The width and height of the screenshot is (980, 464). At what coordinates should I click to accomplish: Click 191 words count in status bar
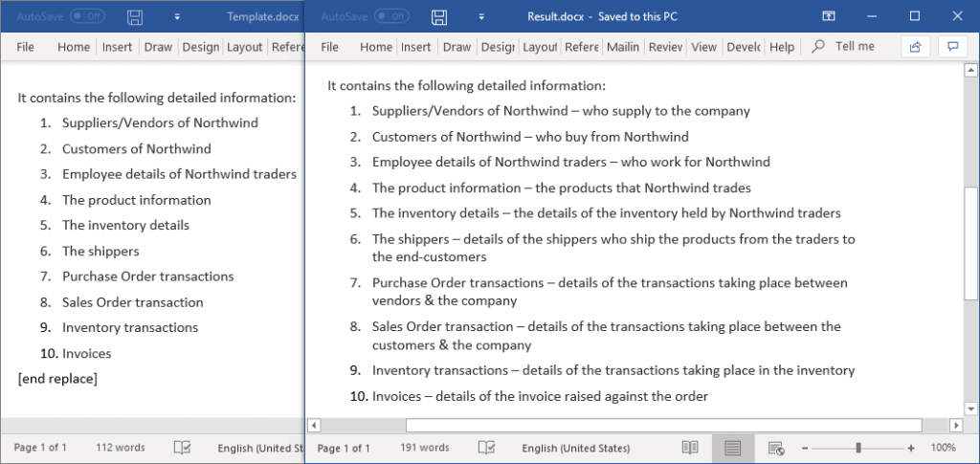(424, 448)
